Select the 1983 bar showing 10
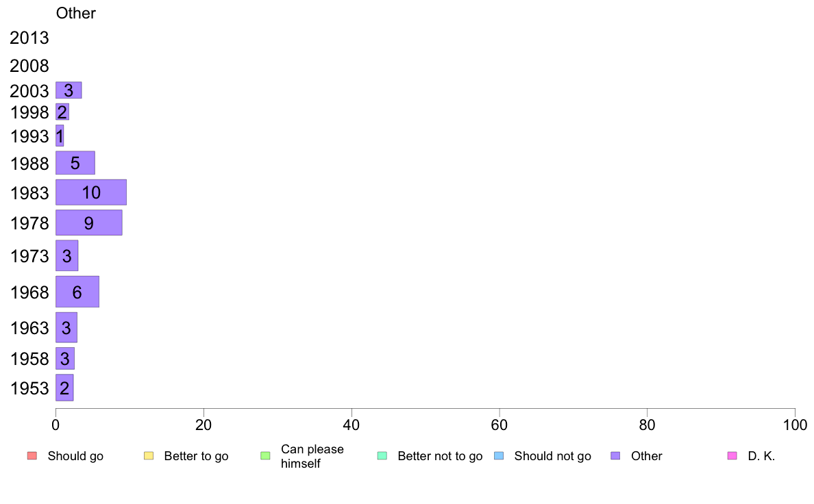 91,192
